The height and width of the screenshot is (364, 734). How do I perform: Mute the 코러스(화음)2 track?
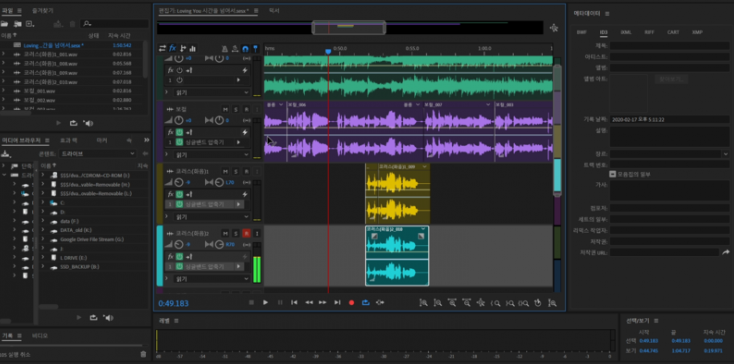[x=225, y=233]
